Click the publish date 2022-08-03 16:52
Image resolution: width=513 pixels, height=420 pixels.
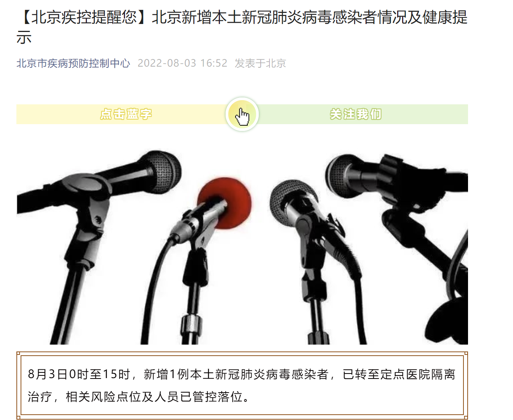[182, 63]
